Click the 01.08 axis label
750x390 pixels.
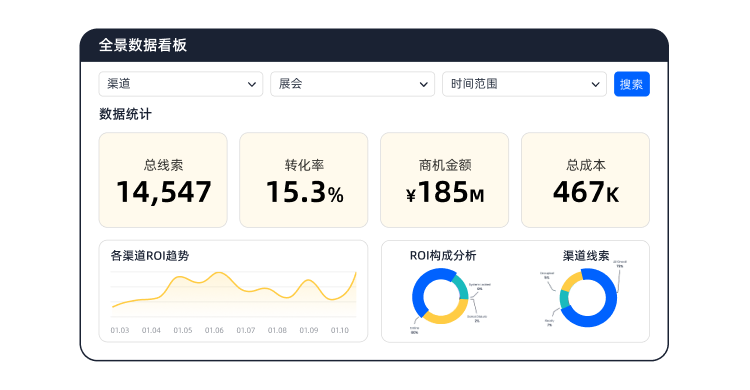pyautogui.click(x=277, y=330)
